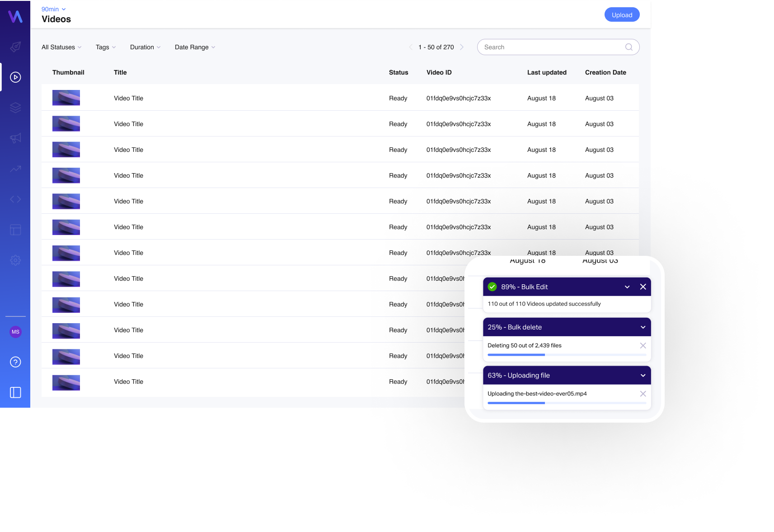This screenshot has height=532, width=774.
Task: Open the first video row thumbnail
Action: (x=66, y=98)
